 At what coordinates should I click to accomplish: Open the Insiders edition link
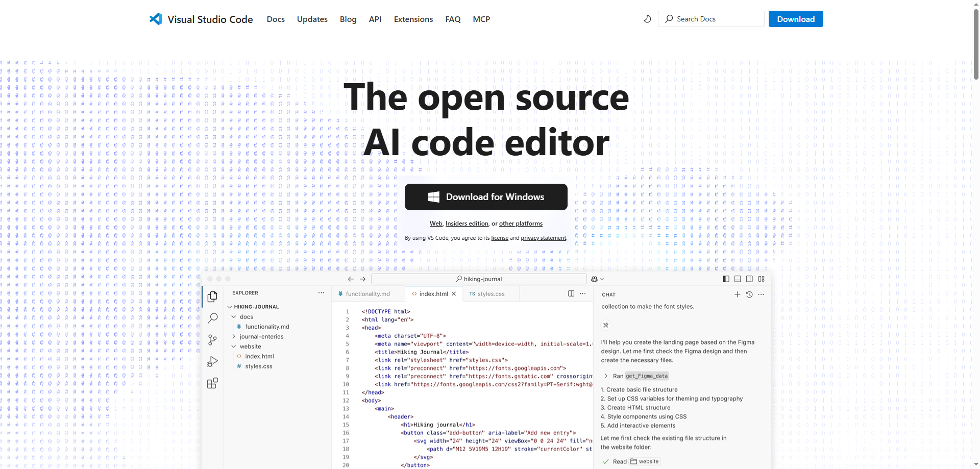(467, 224)
